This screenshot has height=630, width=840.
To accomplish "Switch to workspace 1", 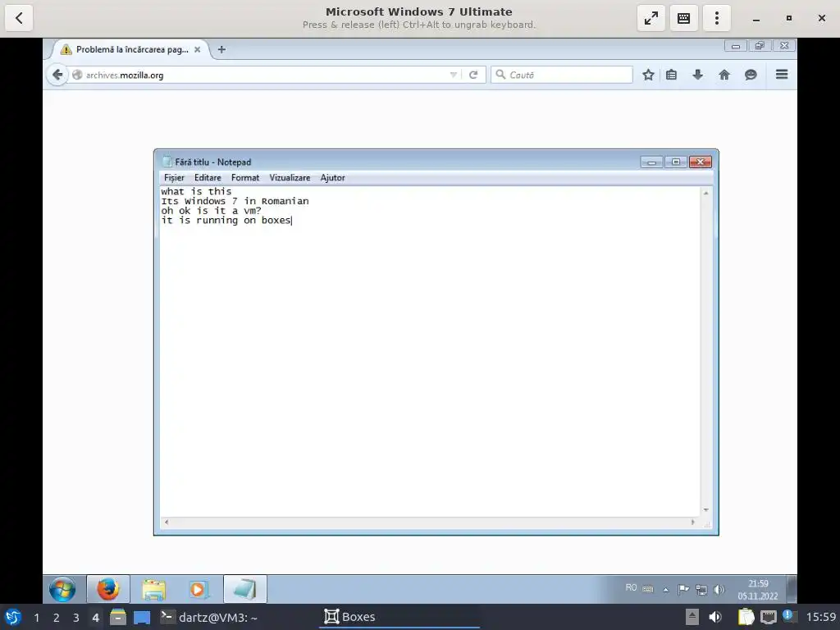I will point(36,618).
